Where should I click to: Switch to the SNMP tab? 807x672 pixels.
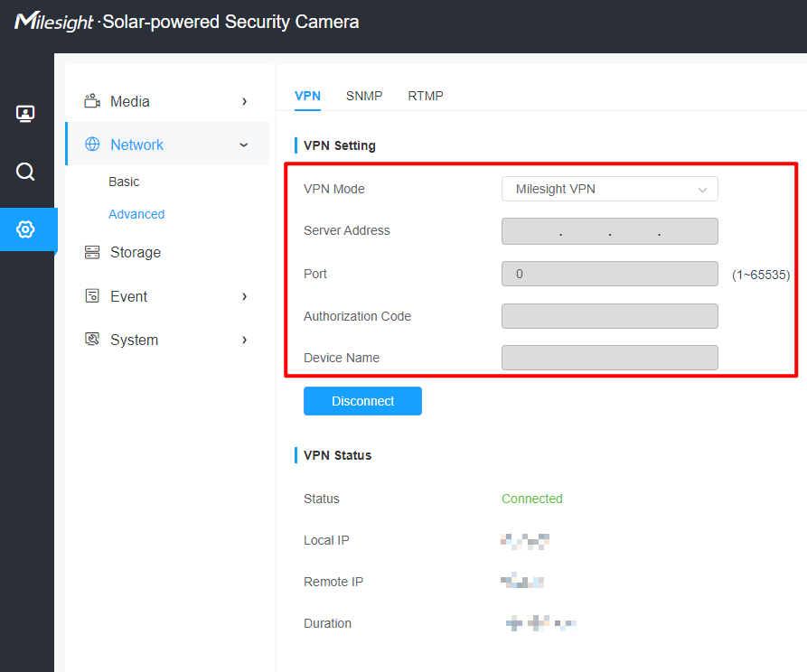click(x=364, y=97)
